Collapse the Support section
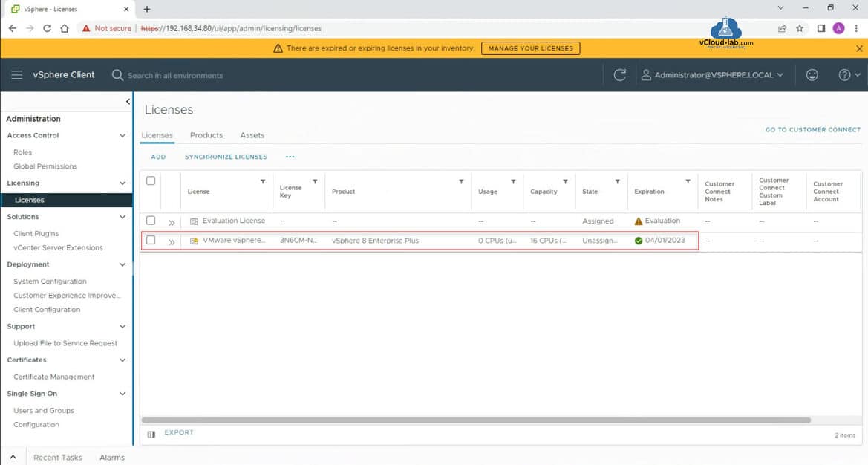Screen dimensions: 868x465 point(123,327)
